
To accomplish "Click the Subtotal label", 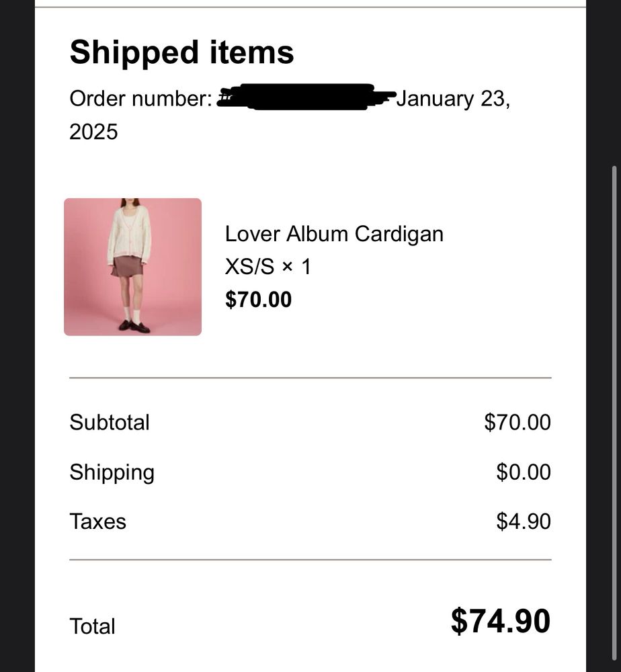I will pyautogui.click(x=110, y=423).
